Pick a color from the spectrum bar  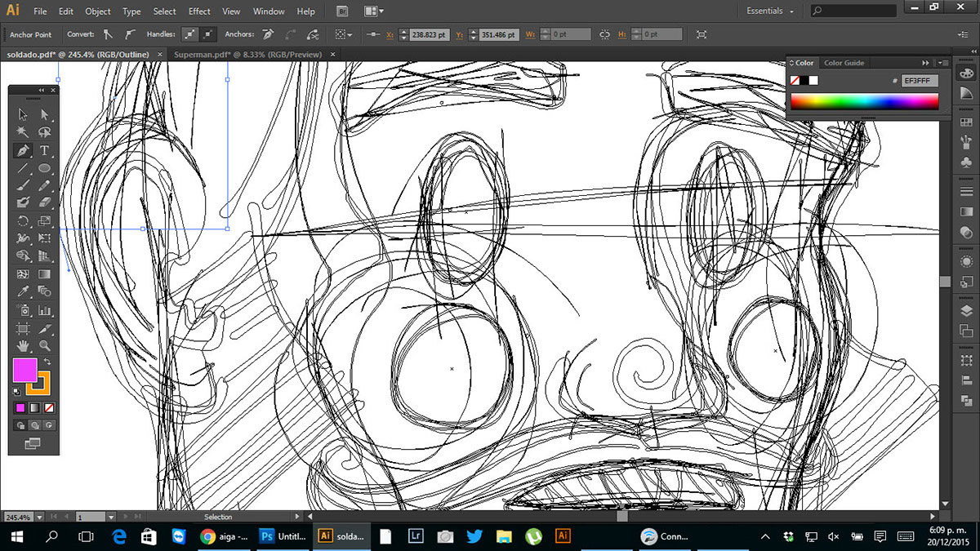coord(864,102)
